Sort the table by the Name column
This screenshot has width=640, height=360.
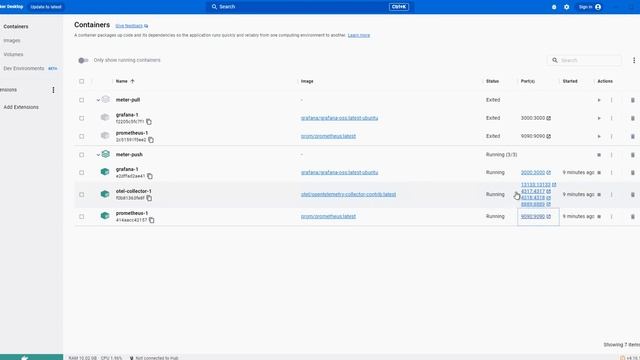point(122,81)
